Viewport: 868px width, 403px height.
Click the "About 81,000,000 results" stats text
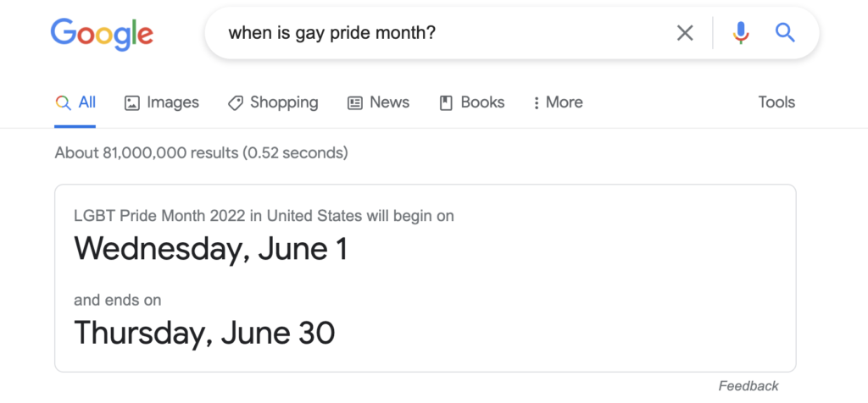pos(201,153)
